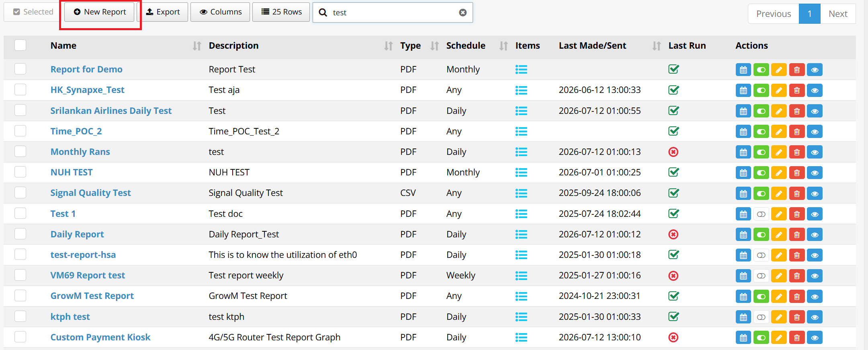868x350 pixels.
Task: Open the Signal Quality Test link
Action: [x=90, y=193]
